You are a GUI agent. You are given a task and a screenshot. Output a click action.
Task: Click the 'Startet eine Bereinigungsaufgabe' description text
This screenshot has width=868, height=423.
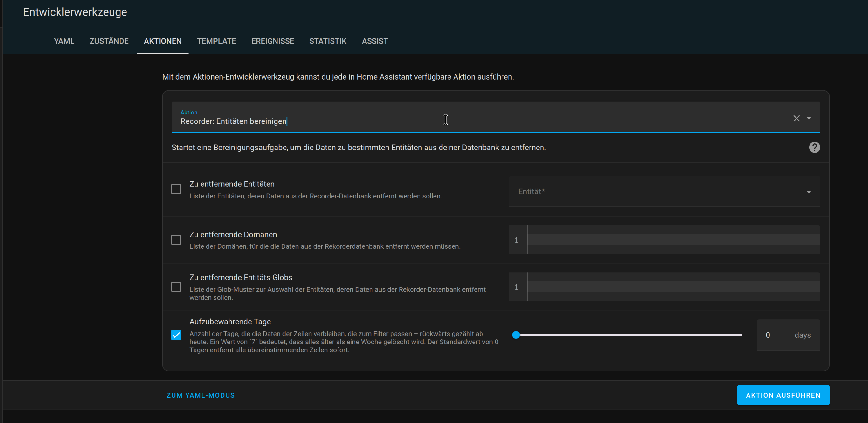click(359, 148)
